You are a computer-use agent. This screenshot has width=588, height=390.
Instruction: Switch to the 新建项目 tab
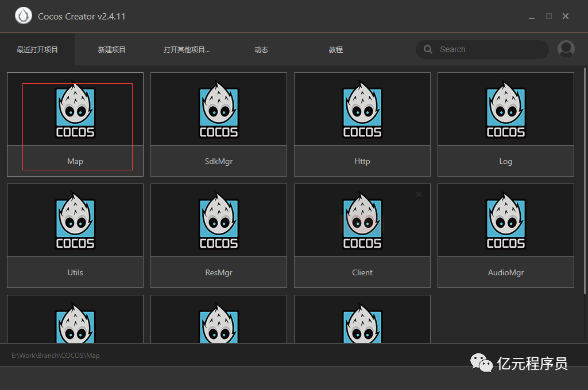click(x=111, y=49)
